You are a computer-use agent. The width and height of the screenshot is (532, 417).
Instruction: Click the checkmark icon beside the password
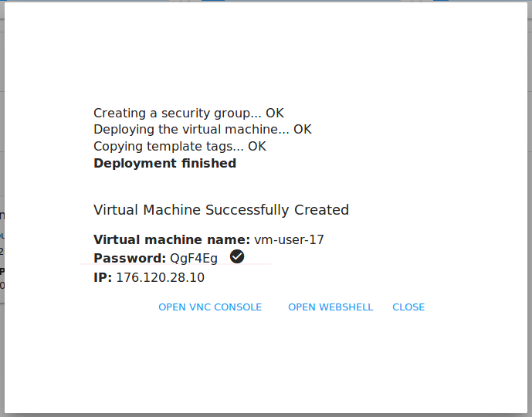[x=237, y=256]
